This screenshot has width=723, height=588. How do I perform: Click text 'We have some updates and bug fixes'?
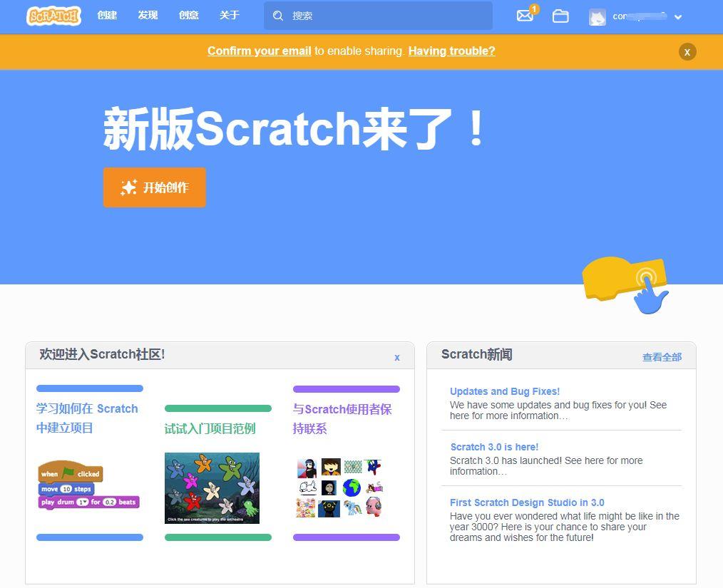[x=524, y=405]
